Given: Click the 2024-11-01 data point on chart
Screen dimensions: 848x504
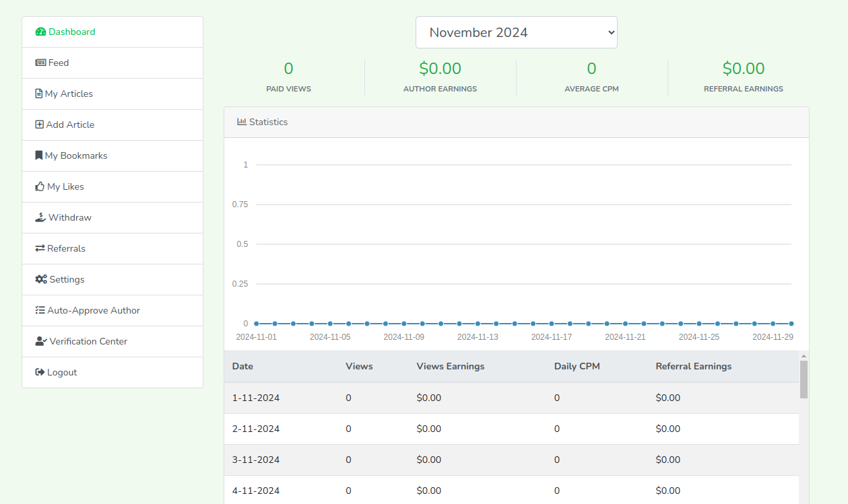Looking at the screenshot, I should click(x=257, y=324).
